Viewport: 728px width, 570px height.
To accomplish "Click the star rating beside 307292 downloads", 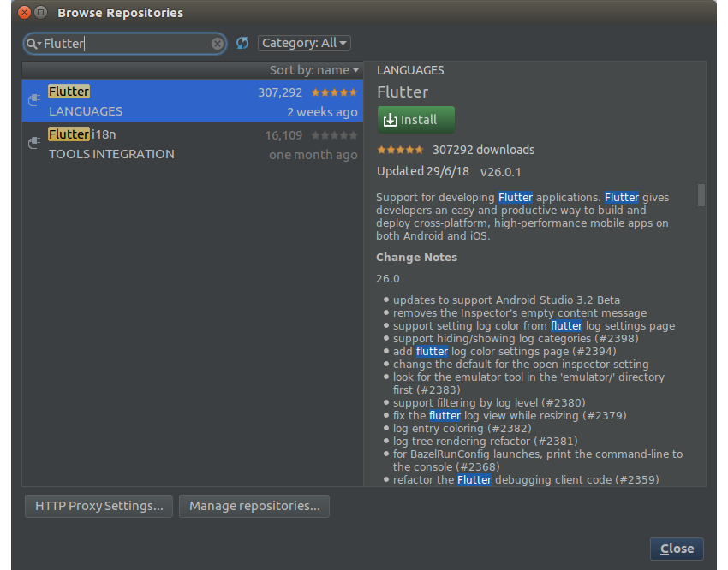I will [x=400, y=149].
